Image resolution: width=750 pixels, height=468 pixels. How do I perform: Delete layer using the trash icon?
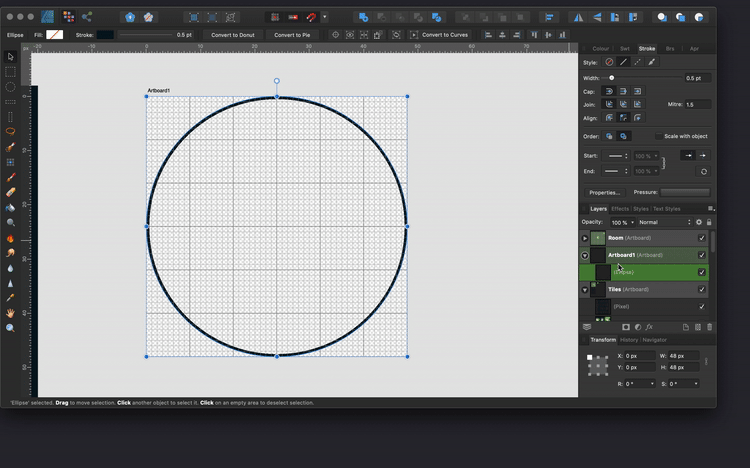point(709,327)
